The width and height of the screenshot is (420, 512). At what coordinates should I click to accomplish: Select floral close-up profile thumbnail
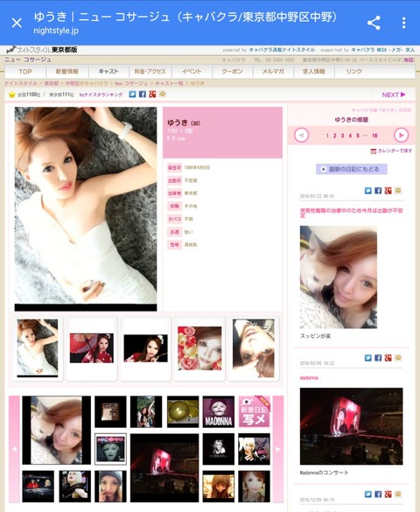[x=199, y=348]
